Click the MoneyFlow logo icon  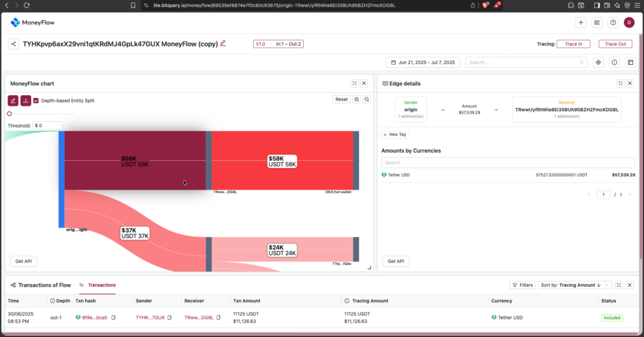click(x=15, y=23)
